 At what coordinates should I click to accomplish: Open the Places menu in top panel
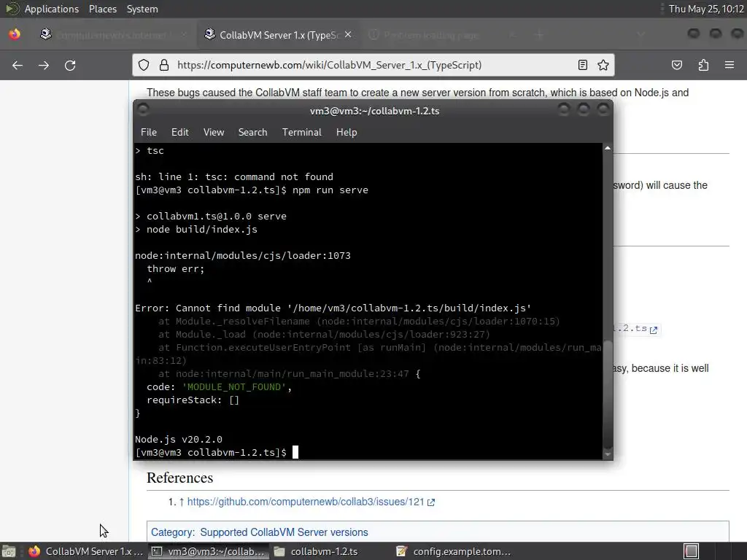102,9
